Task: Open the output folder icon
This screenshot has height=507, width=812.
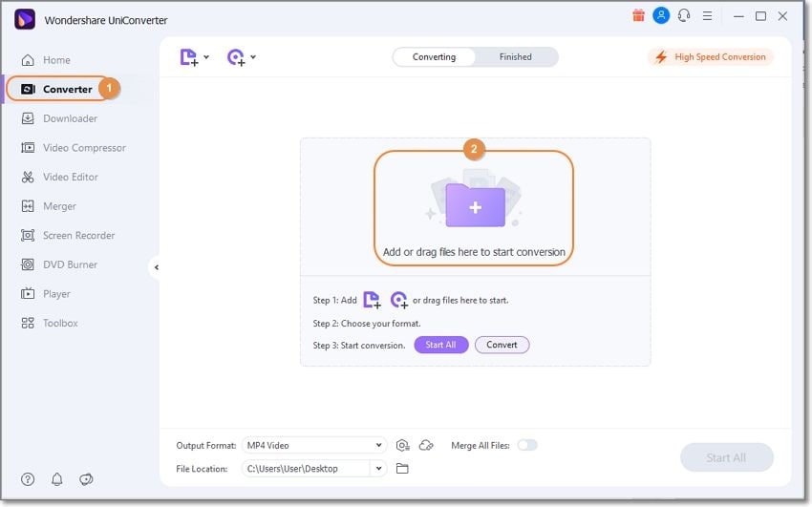Action: [x=402, y=469]
